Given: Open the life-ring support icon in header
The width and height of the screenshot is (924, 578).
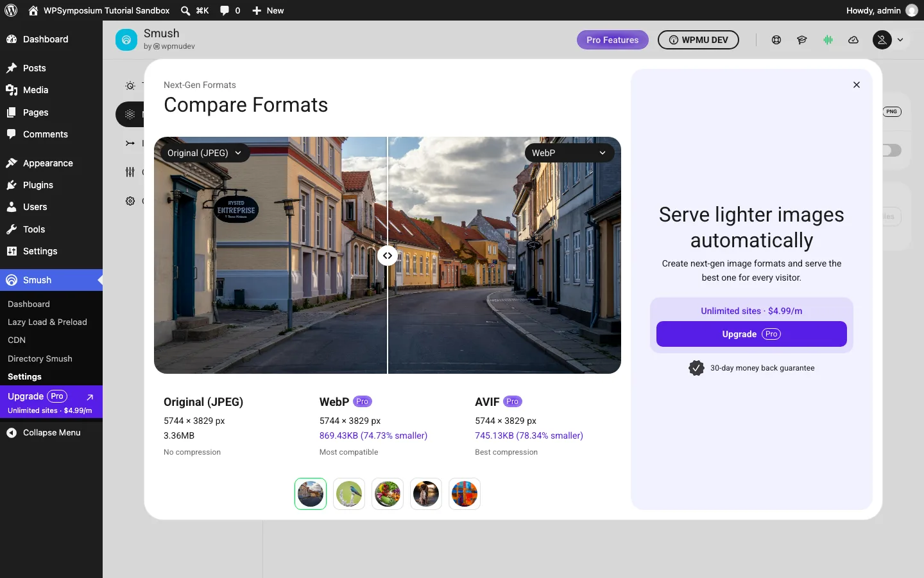Looking at the screenshot, I should [776, 40].
